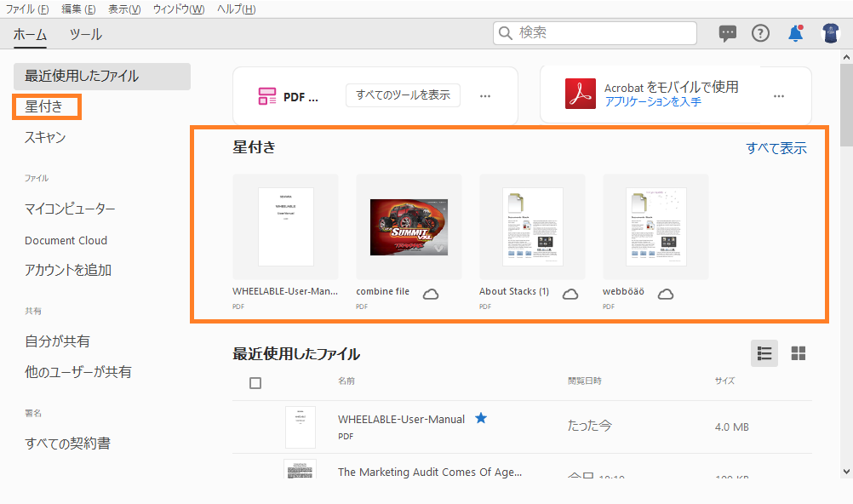Open the About Stacks (1) starred thumbnail
Viewport: 853px width, 504px height.
(533, 227)
